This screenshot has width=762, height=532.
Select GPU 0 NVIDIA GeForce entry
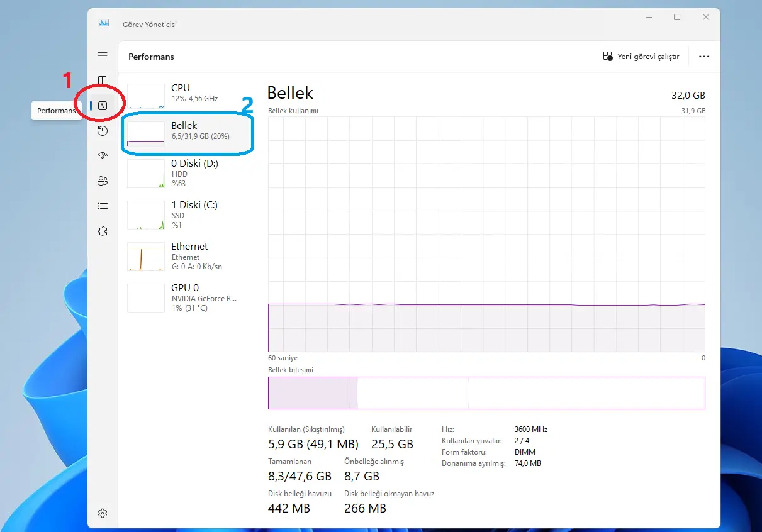pos(189,297)
